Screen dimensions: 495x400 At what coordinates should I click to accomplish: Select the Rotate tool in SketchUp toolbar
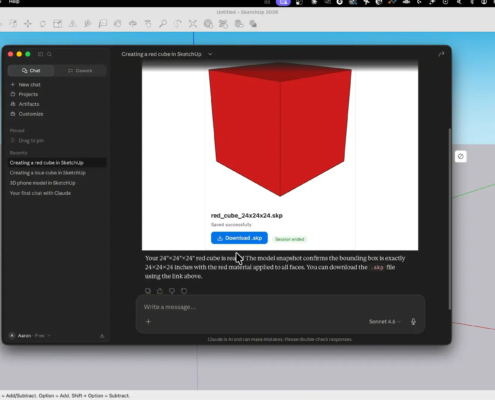(x=43, y=24)
